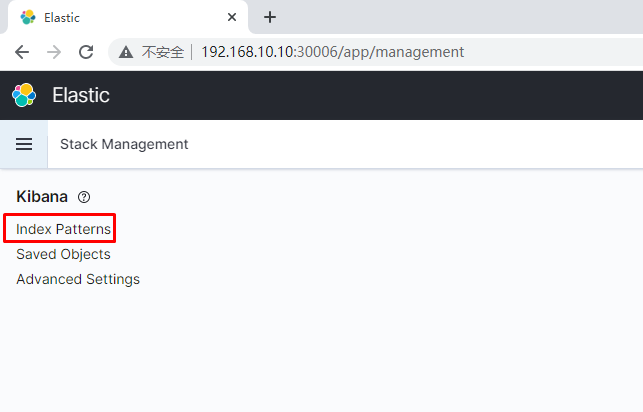Focus the address bar URL text

click(x=333, y=52)
